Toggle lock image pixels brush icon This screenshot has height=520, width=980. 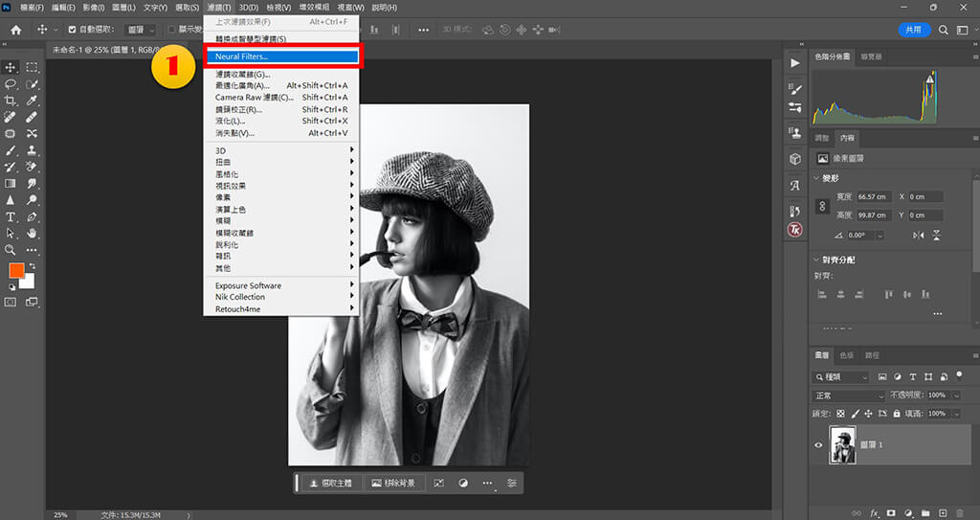point(855,414)
